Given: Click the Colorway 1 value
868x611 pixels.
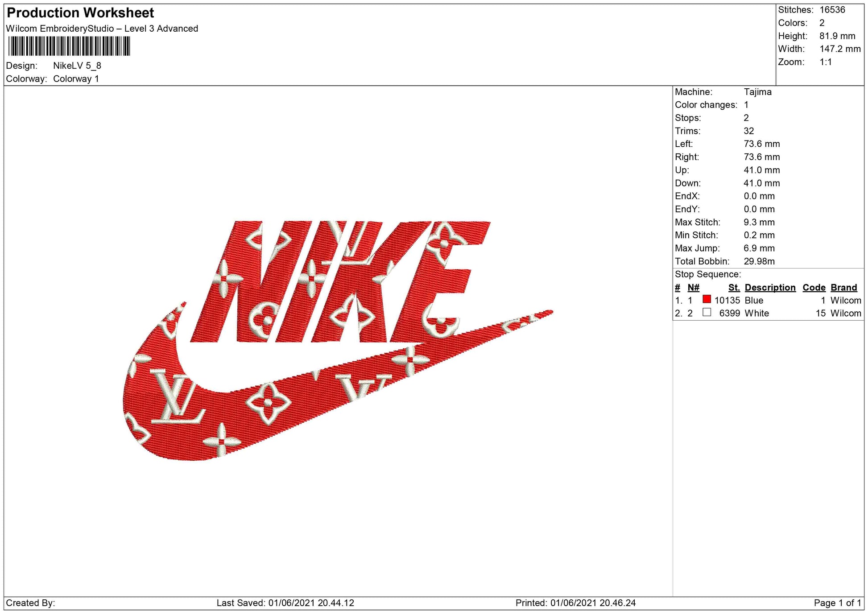Looking at the screenshot, I should pyautogui.click(x=76, y=79).
